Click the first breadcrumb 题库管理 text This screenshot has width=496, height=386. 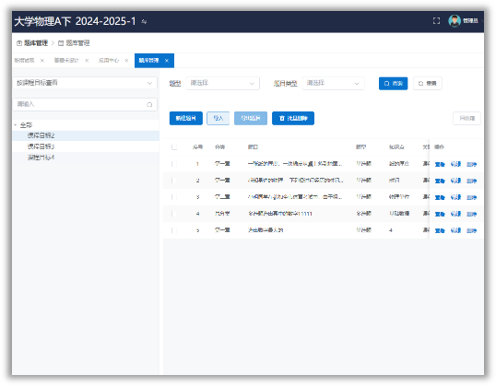(36, 43)
